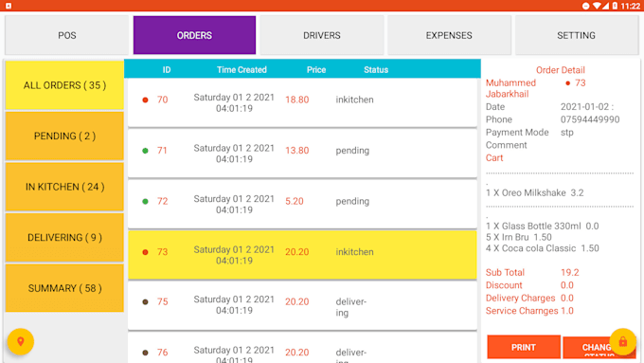Filter by DELIVERING ( 9 ) orders
This screenshot has width=644, height=363.
pyautogui.click(x=64, y=238)
